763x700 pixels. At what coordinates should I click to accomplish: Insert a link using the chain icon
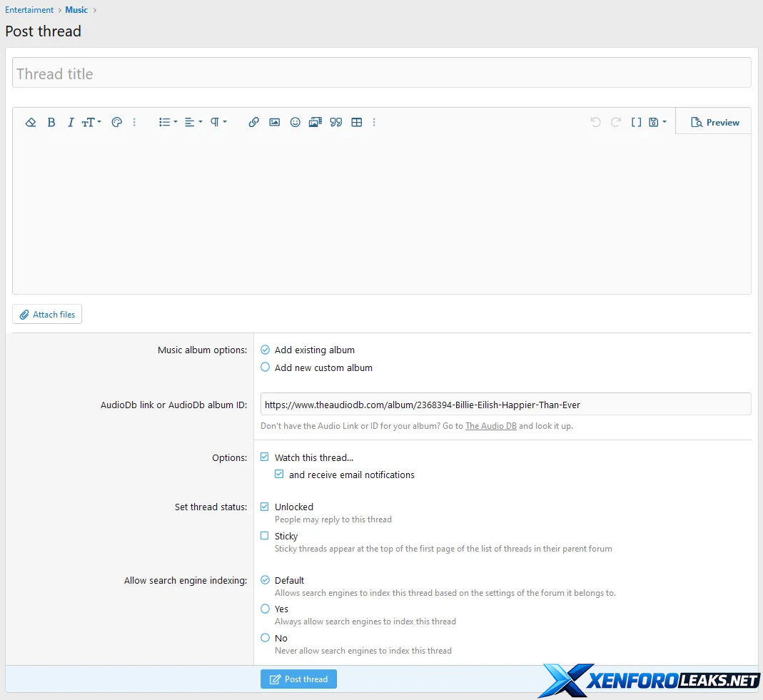click(x=253, y=123)
